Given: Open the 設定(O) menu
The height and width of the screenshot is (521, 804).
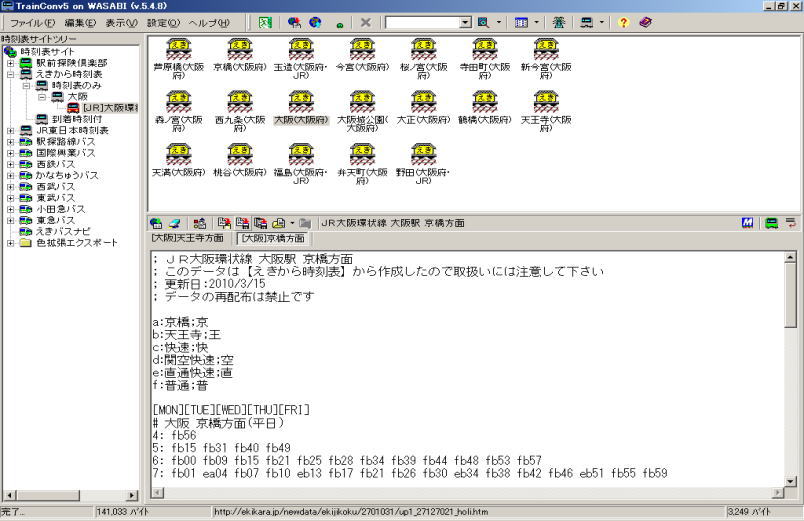Looking at the screenshot, I should (x=164, y=23).
